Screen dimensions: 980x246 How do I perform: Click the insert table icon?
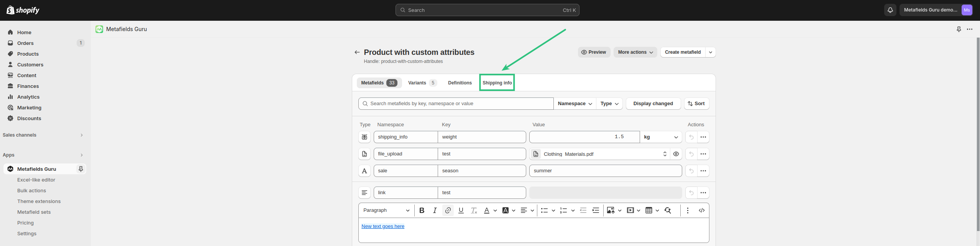648,210
